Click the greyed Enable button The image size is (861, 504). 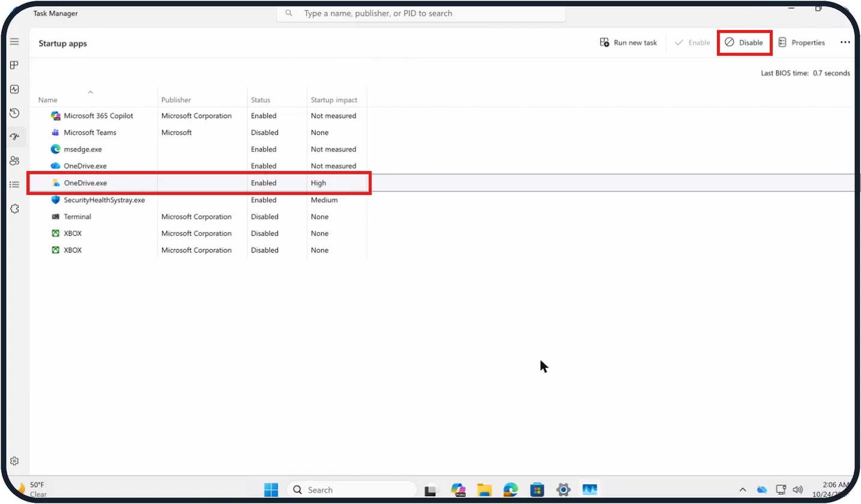coord(692,43)
